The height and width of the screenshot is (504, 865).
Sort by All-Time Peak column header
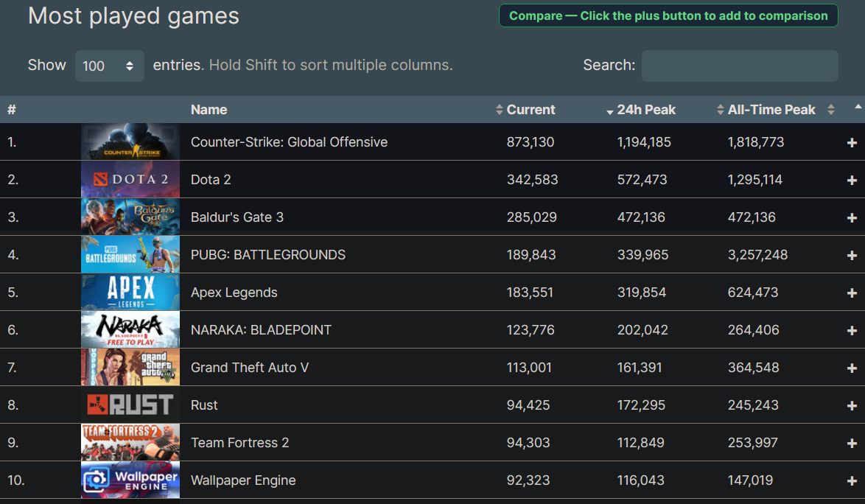771,110
